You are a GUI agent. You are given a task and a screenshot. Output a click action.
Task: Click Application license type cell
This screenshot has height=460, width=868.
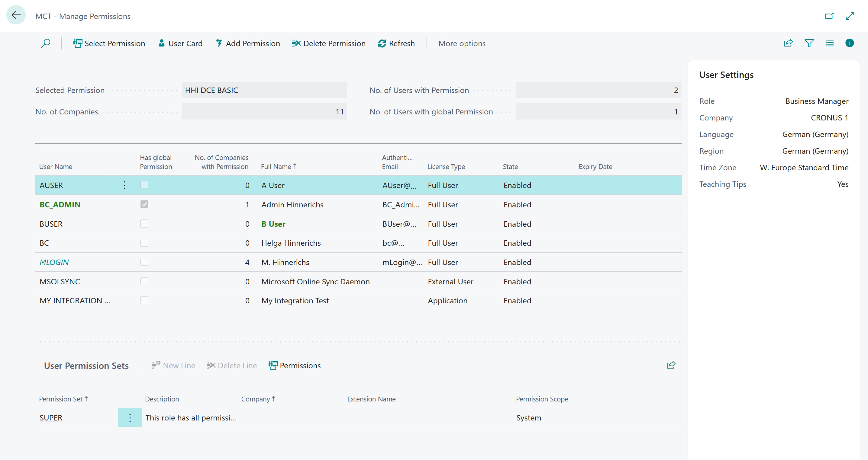point(447,301)
